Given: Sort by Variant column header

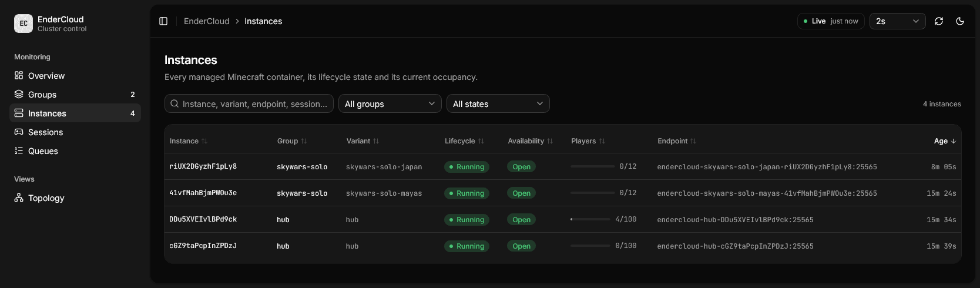Looking at the screenshot, I should tap(363, 141).
